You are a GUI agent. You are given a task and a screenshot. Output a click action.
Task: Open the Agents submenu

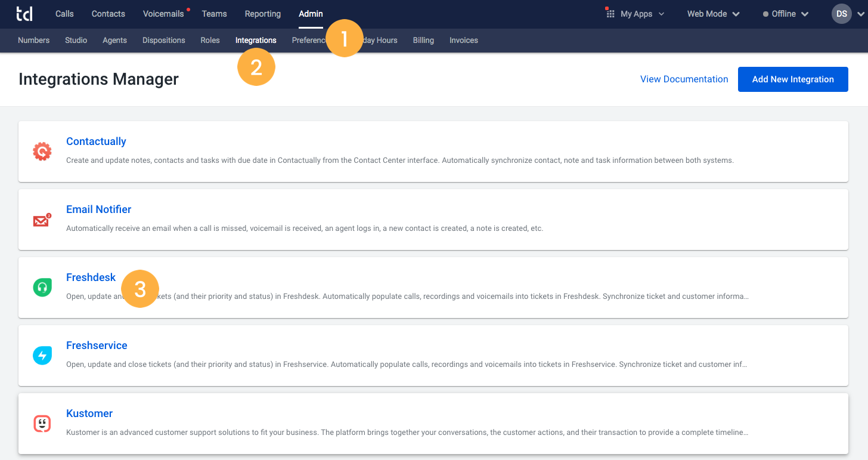[114, 41]
